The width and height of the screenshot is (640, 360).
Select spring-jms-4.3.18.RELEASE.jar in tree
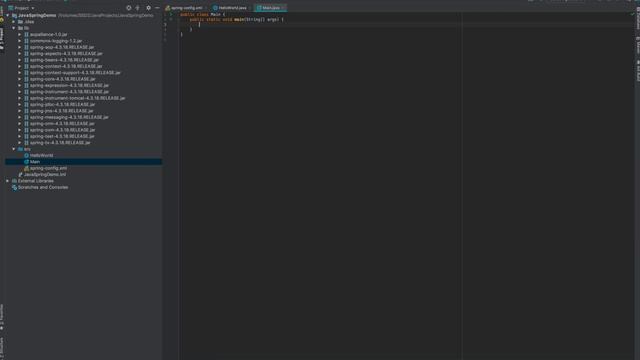(x=61, y=111)
